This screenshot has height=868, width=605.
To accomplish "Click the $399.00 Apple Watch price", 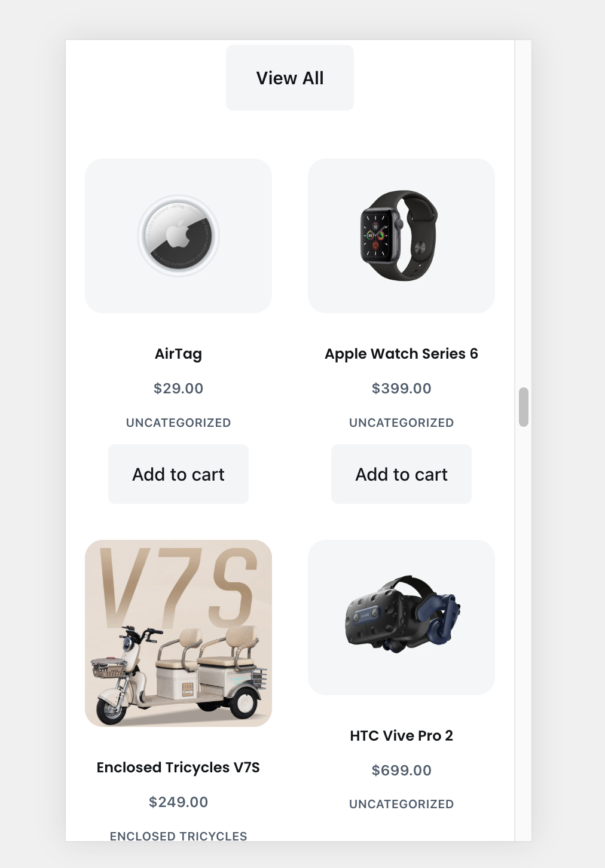I will (401, 389).
